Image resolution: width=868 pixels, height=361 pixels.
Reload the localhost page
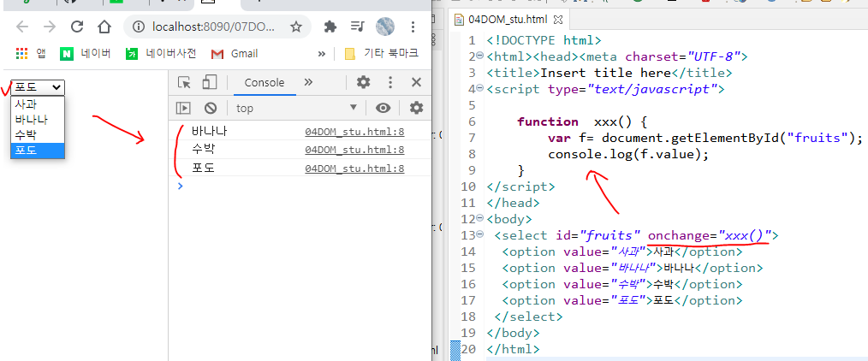(x=77, y=27)
